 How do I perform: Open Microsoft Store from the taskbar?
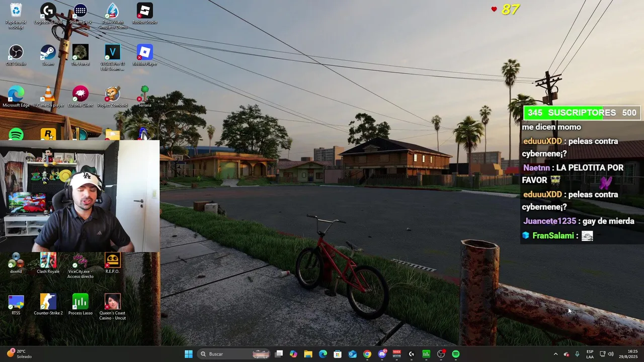pyautogui.click(x=338, y=354)
